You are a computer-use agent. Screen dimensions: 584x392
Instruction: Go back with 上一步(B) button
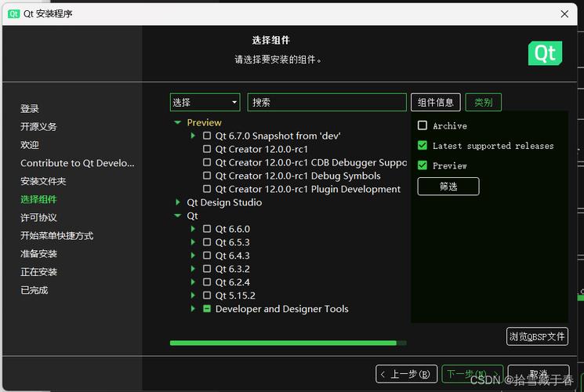pyautogui.click(x=406, y=374)
